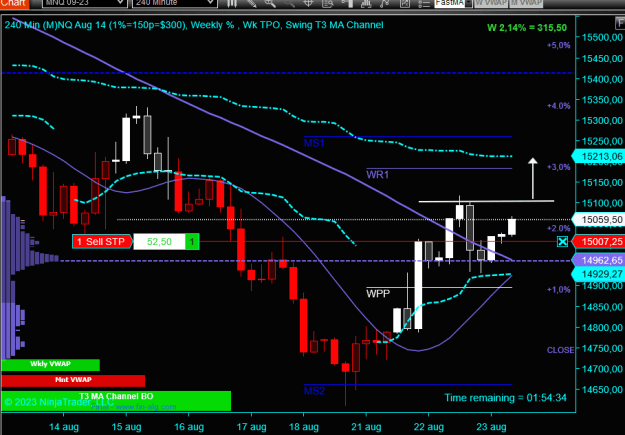Toggle the W VWAP toolbar button
The width and height of the screenshot is (625, 435).
[x=491, y=3]
